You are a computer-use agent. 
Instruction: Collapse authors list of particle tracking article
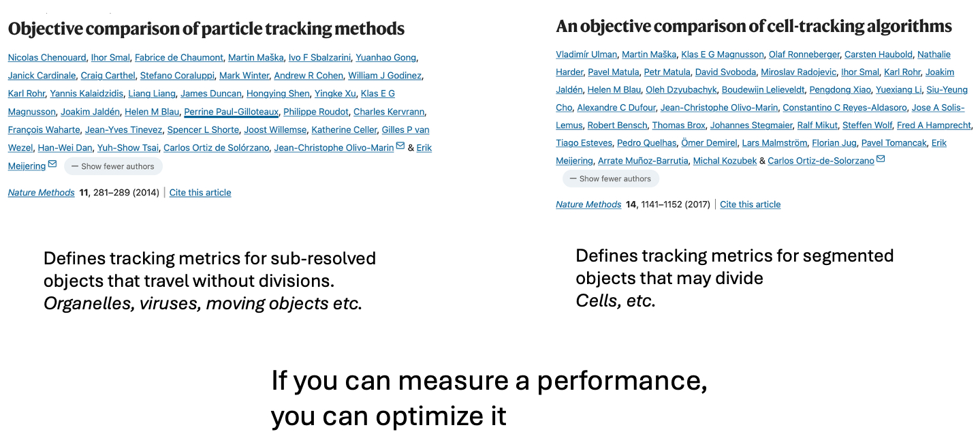click(x=113, y=166)
